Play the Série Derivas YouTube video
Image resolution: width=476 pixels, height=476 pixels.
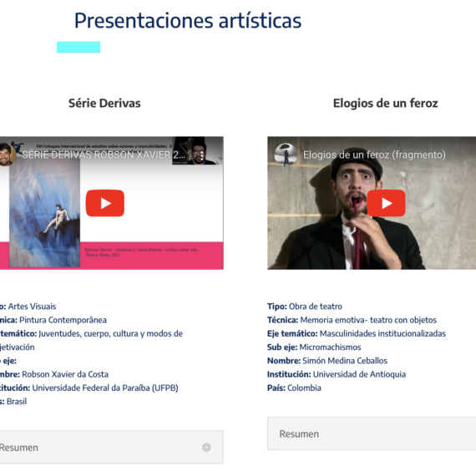point(104,203)
